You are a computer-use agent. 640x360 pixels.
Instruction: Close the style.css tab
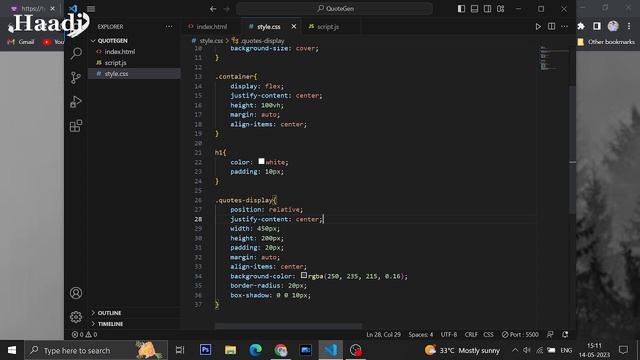294,27
